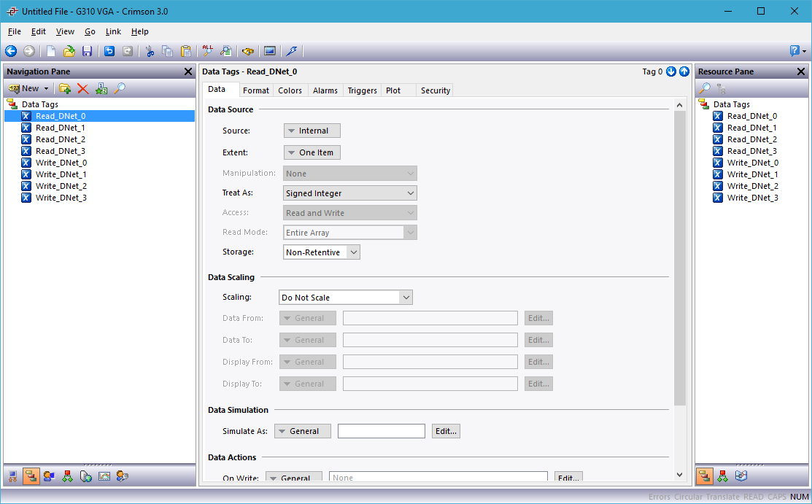812x504 pixels.
Task: Switch to the Format tab
Action: point(256,90)
